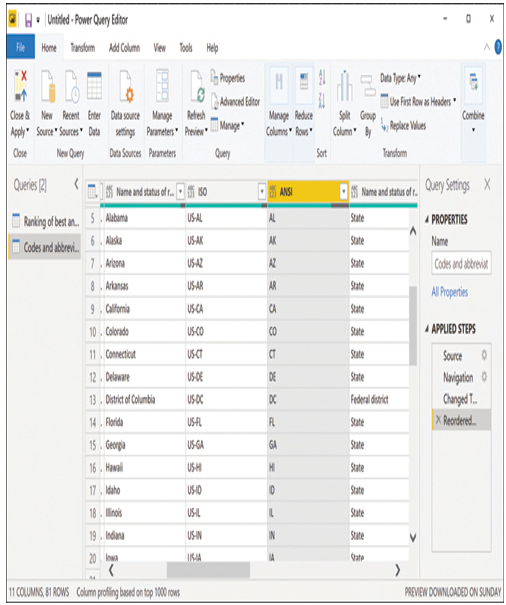Click the vertical scrollbar thumb
Image resolution: width=506 pixels, height=605 pixels.
point(413,325)
